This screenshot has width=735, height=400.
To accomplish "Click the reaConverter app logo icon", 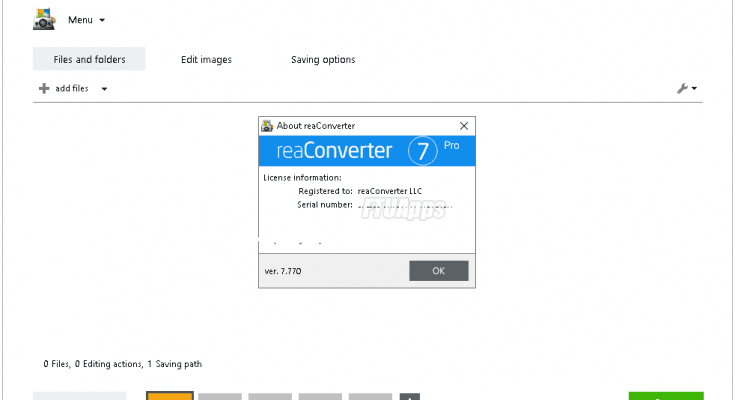I will click(x=44, y=19).
